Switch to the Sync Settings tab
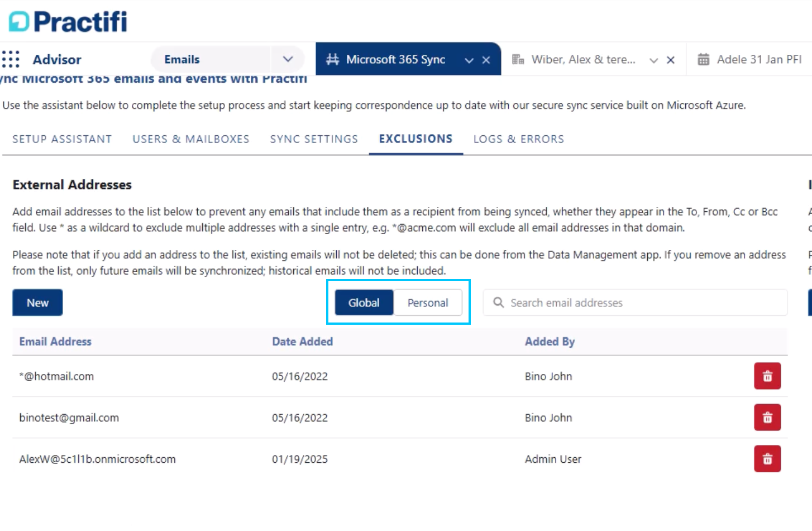This screenshot has width=812, height=531. coord(314,139)
